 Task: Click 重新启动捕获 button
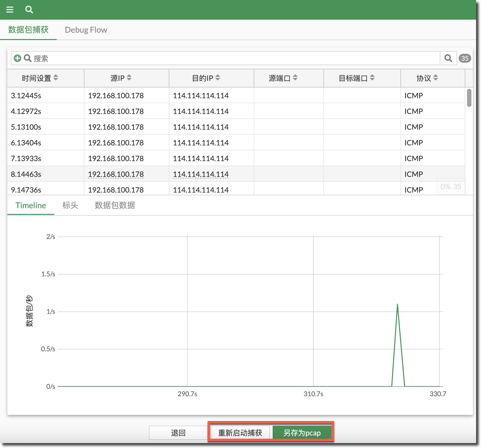[240, 433]
